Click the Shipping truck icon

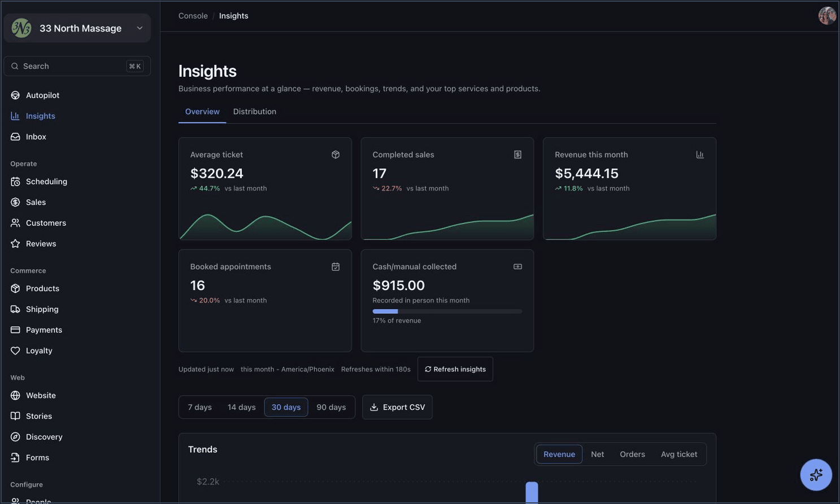[15, 309]
